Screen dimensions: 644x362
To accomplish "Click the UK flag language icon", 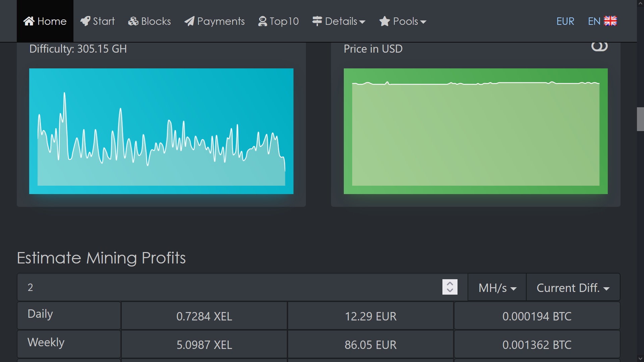I will coord(610,21).
